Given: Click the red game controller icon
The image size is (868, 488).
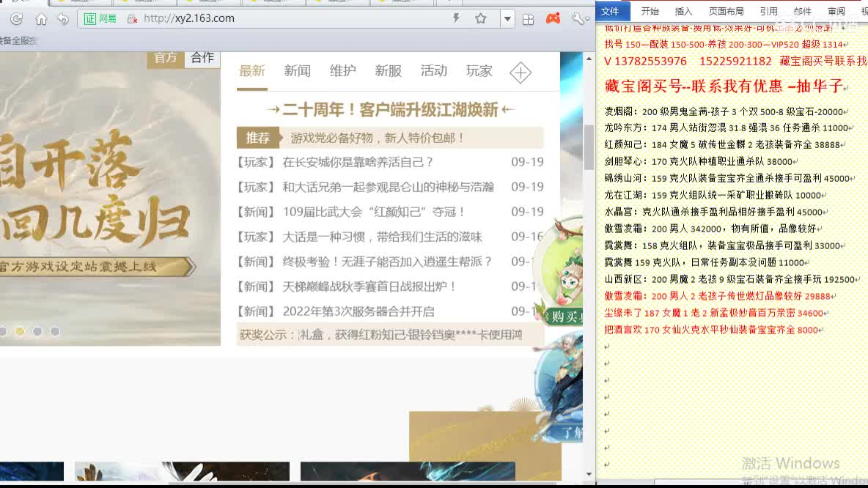Looking at the screenshot, I should pyautogui.click(x=553, y=18).
